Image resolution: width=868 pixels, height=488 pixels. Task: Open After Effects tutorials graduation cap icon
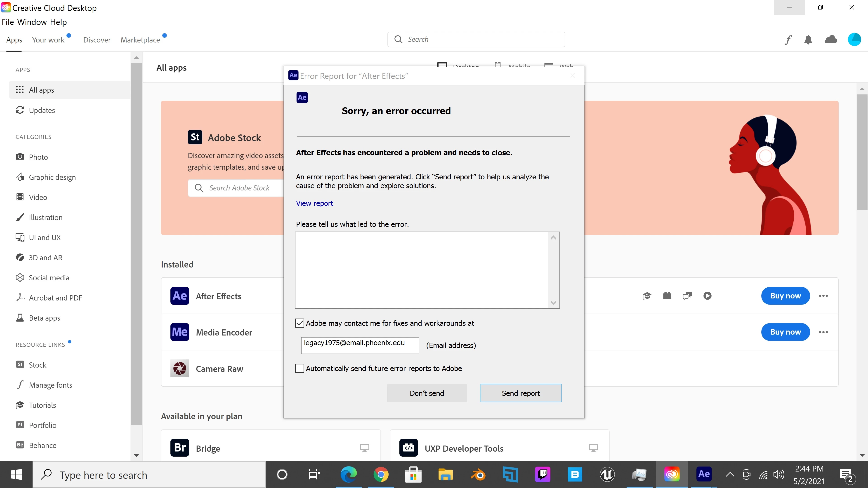pyautogui.click(x=647, y=296)
